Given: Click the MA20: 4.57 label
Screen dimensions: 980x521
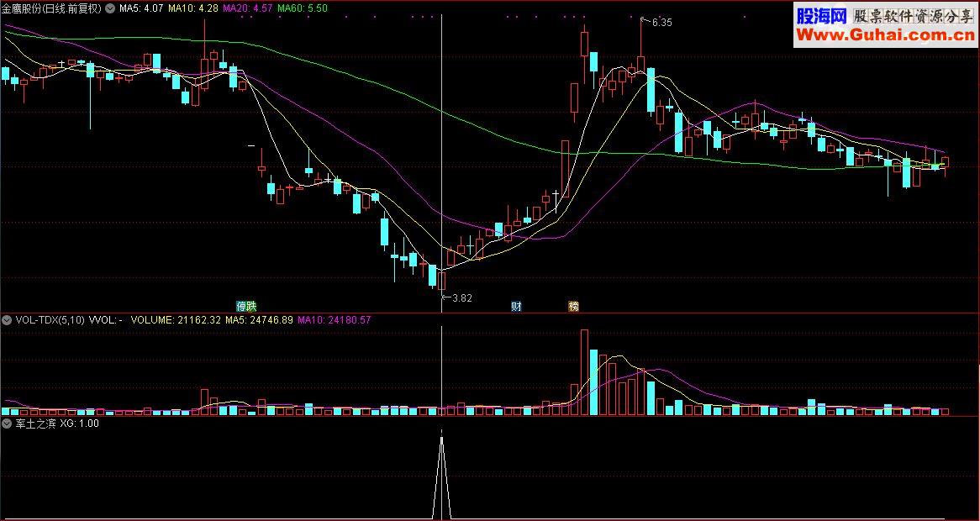Looking at the screenshot, I should pyautogui.click(x=247, y=8).
